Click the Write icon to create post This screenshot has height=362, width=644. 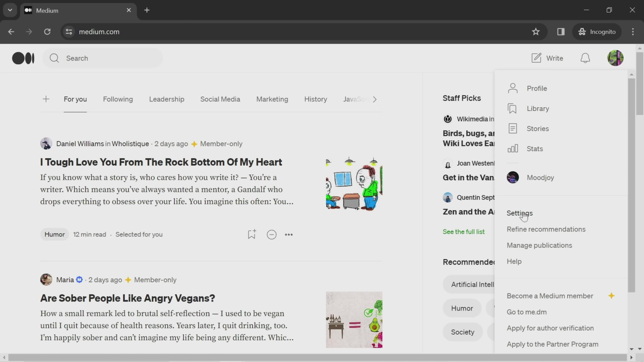pos(536,57)
